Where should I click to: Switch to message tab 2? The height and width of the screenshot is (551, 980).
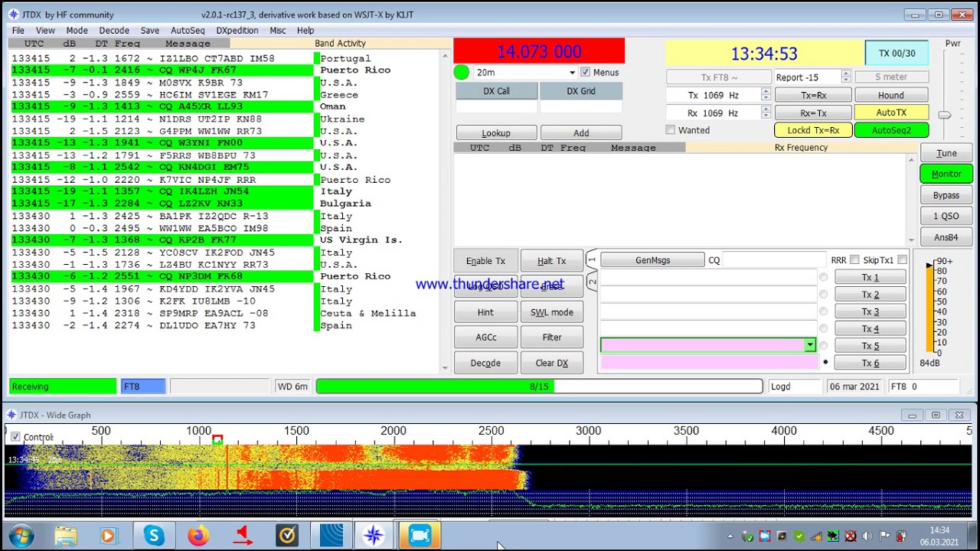coord(591,282)
